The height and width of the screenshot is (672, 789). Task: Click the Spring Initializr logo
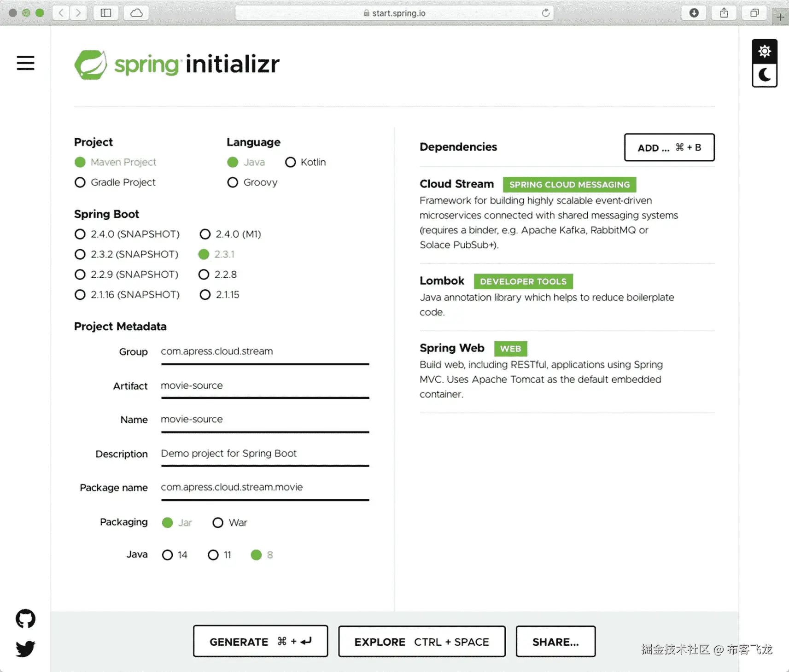tap(177, 64)
